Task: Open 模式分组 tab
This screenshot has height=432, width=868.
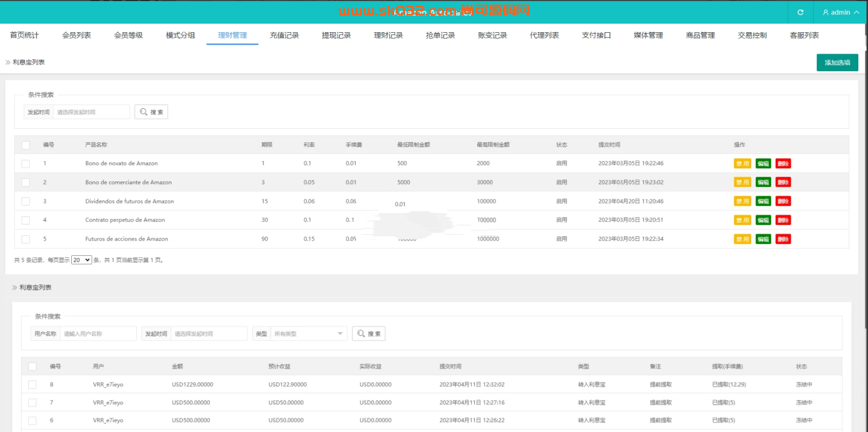Action: click(x=180, y=35)
